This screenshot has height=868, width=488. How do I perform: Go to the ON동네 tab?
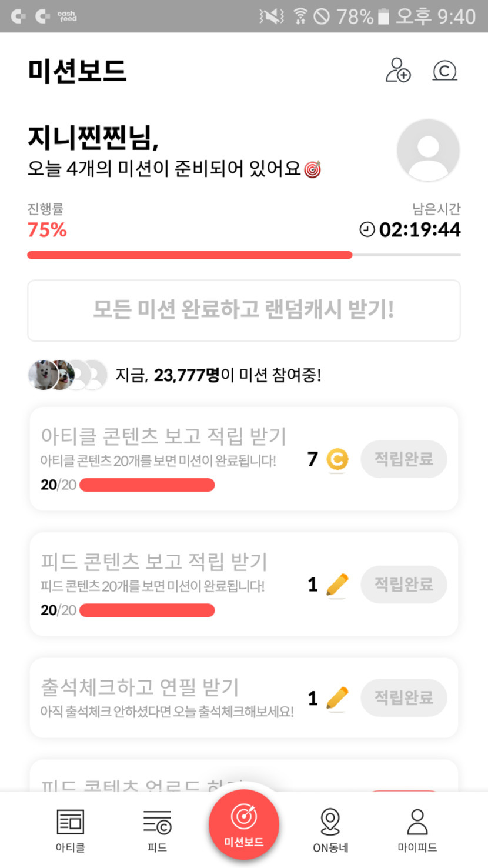330,830
